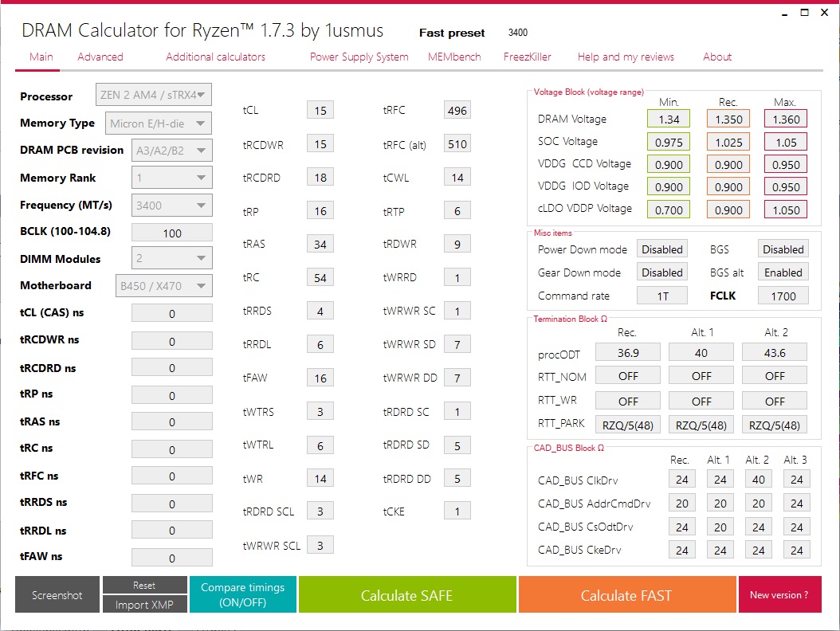The width and height of the screenshot is (840, 631).
Task: Minimize the DRAM Calculator window
Action: pyautogui.click(x=785, y=13)
